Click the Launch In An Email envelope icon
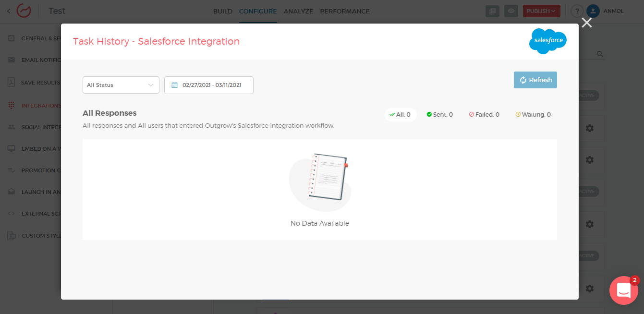The height and width of the screenshot is (314, 644). 12,192
